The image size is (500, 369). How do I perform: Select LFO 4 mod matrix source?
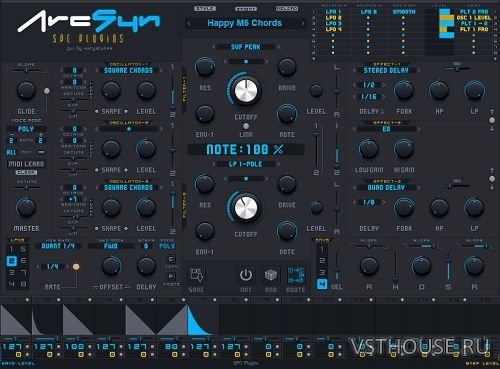333,29
